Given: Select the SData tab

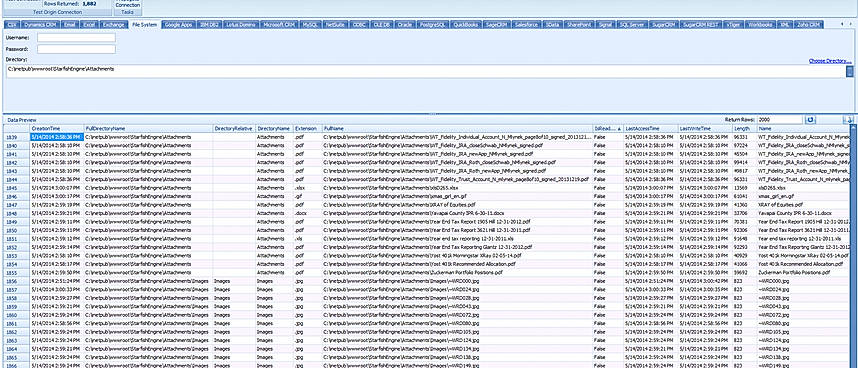Looking at the screenshot, I should tap(553, 25).
